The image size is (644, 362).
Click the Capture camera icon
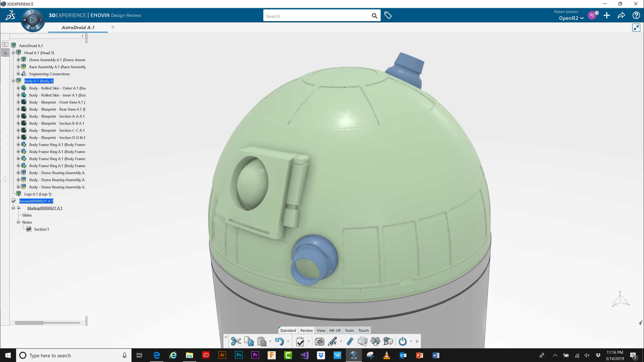click(x=319, y=341)
